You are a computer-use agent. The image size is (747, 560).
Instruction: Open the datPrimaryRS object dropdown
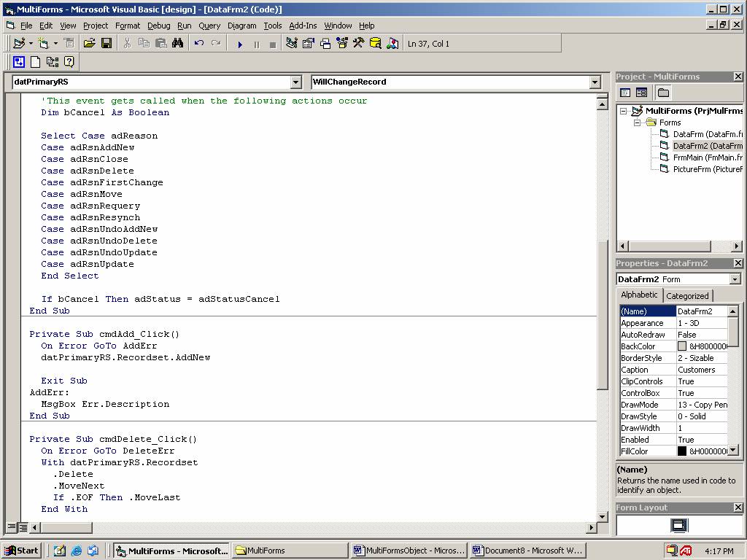tap(295, 82)
